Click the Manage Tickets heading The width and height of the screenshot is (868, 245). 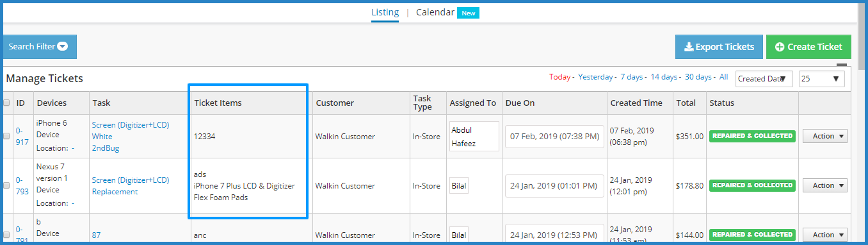(x=45, y=78)
